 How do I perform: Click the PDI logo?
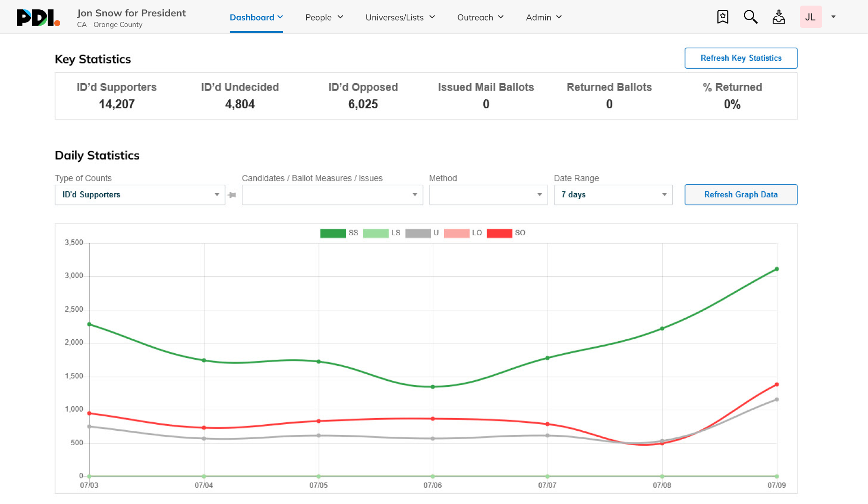point(38,17)
